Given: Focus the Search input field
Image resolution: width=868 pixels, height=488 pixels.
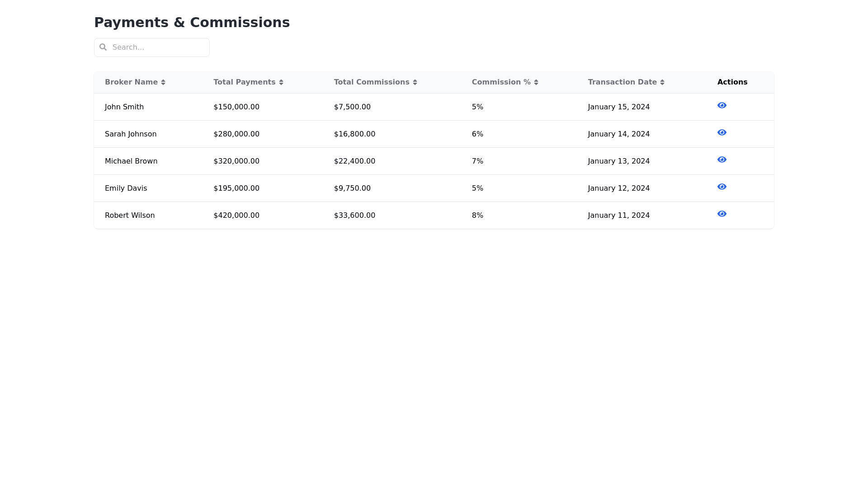Looking at the screenshot, I should [x=158, y=47].
